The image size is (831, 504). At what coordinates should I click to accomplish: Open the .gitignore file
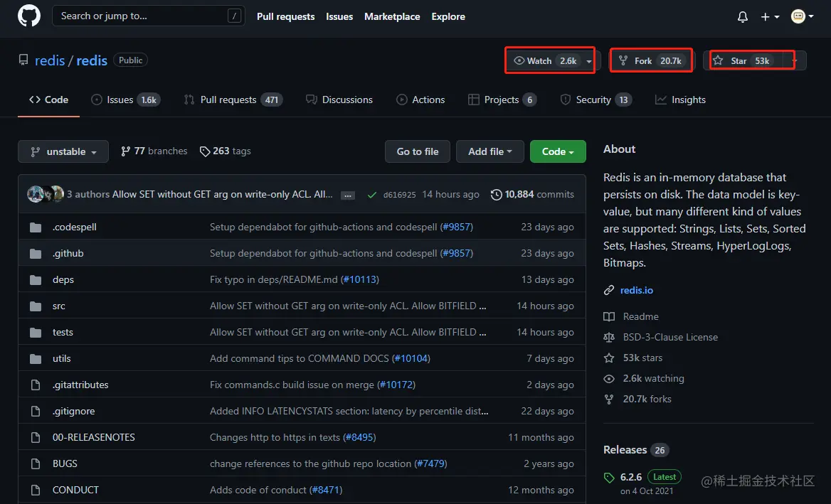point(74,412)
